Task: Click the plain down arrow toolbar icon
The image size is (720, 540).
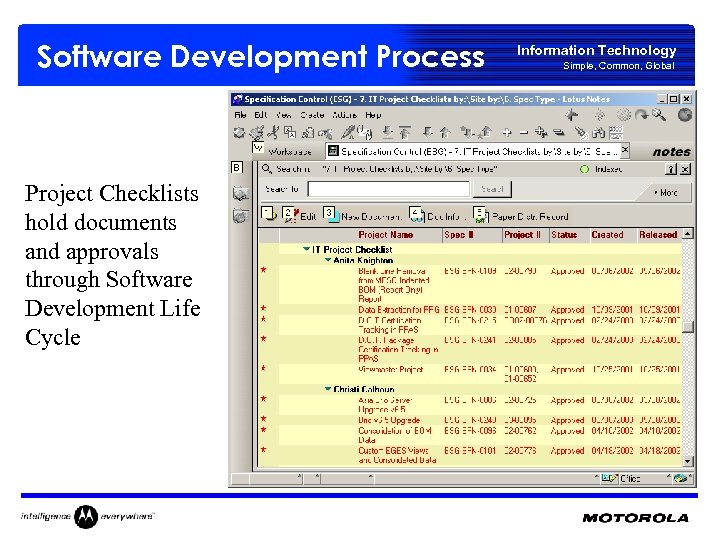Action: (428, 133)
